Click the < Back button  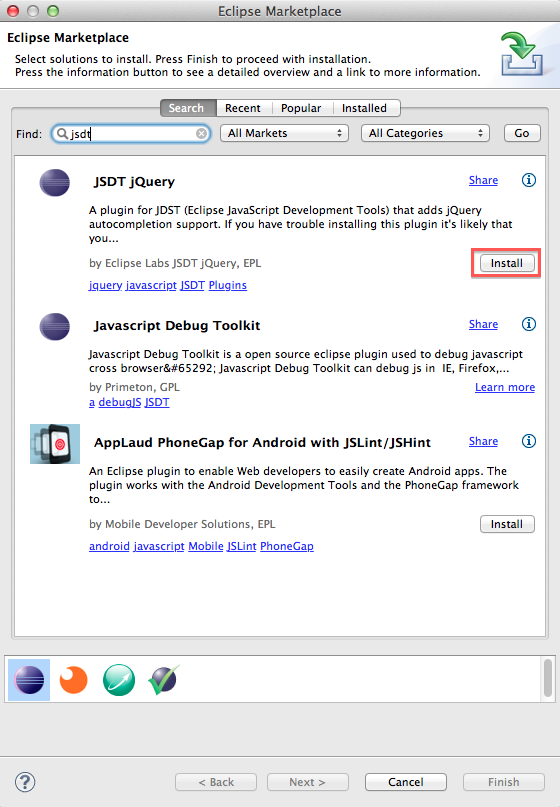pyautogui.click(x=216, y=782)
